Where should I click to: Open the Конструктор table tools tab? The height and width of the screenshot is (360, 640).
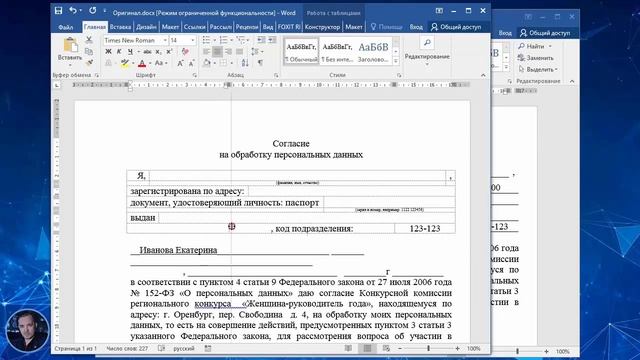(x=322, y=27)
